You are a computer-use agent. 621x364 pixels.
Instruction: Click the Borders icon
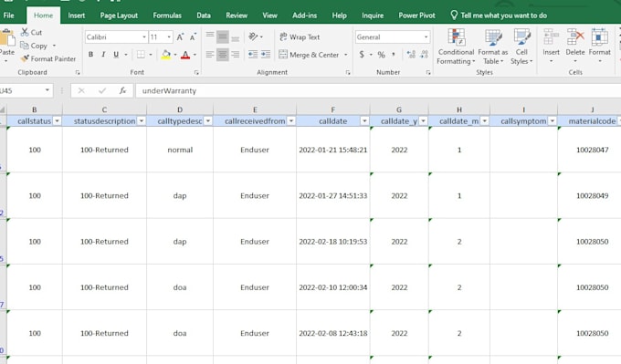point(141,55)
